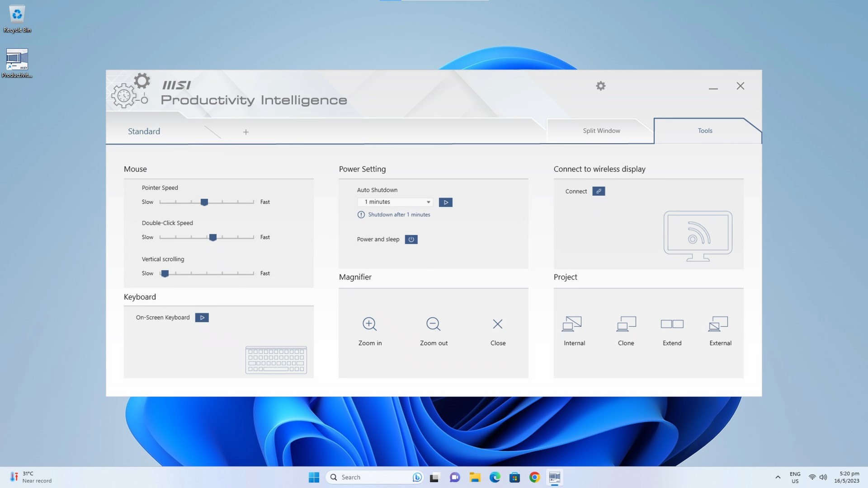Select Internal display projection mode
This screenshot has width=868, height=488.
point(571,324)
